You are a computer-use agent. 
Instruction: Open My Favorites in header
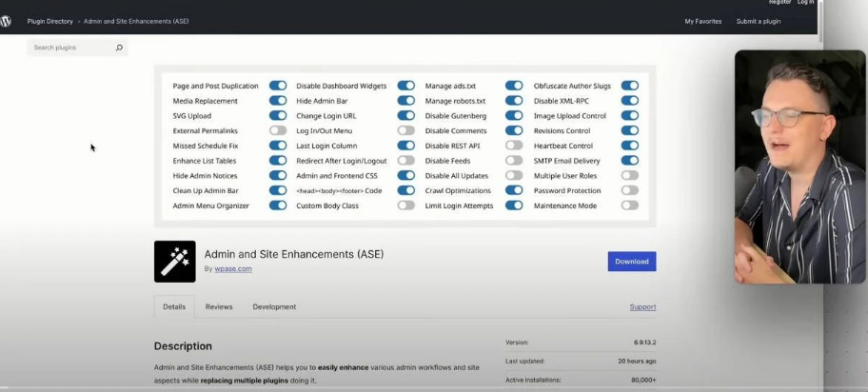coord(703,22)
